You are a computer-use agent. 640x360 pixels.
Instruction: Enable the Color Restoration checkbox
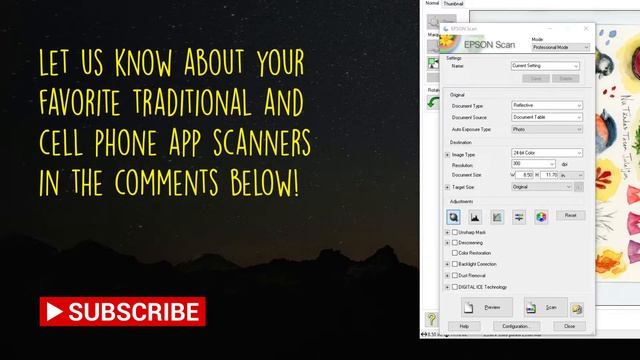[x=455, y=253]
